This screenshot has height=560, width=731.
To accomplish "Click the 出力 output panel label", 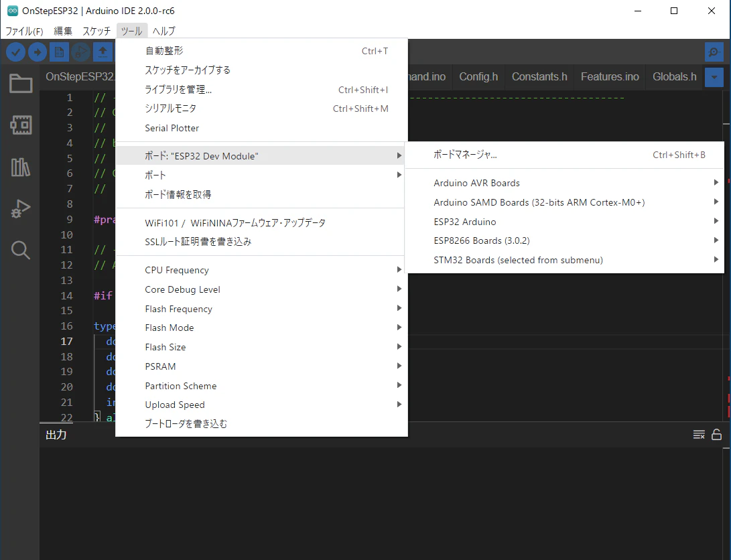I will 56,435.
